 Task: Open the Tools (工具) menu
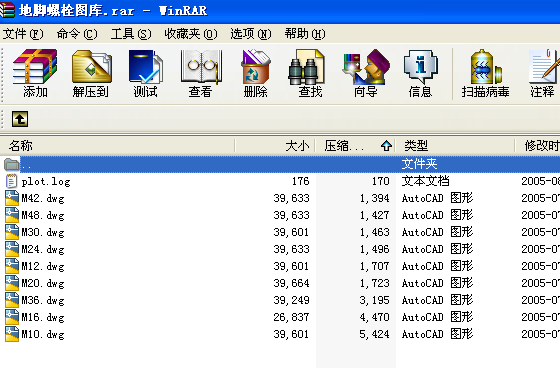(x=131, y=34)
